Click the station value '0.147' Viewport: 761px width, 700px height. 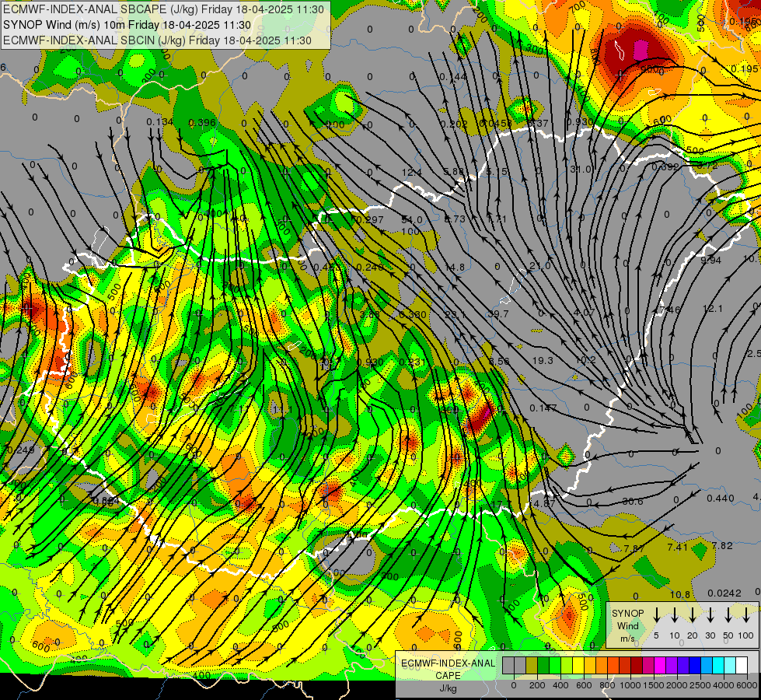(543, 408)
